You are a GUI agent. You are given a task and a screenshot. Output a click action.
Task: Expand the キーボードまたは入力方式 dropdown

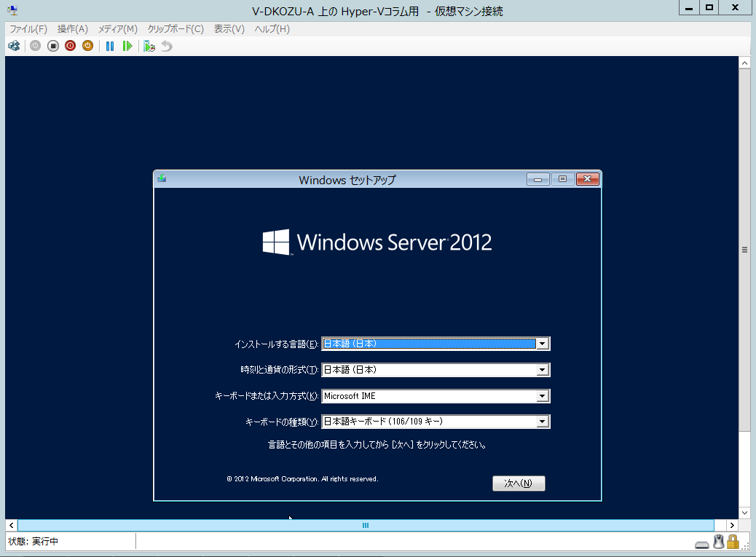pyautogui.click(x=543, y=395)
